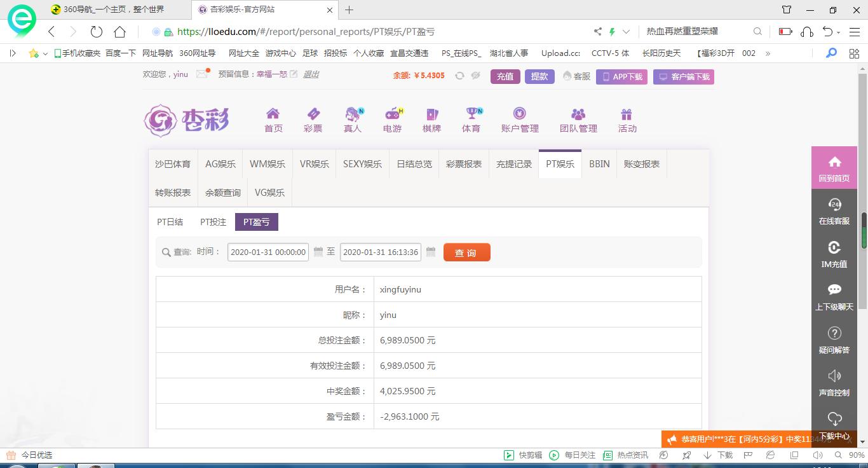Click the page vertical scrollbar thumb
868x468 pixels.
(x=864, y=230)
